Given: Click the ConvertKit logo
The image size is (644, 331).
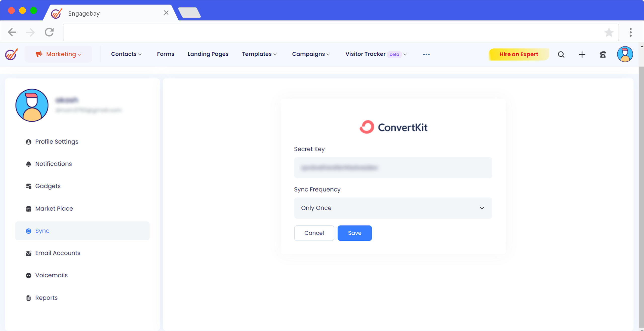Looking at the screenshot, I should pos(393,127).
